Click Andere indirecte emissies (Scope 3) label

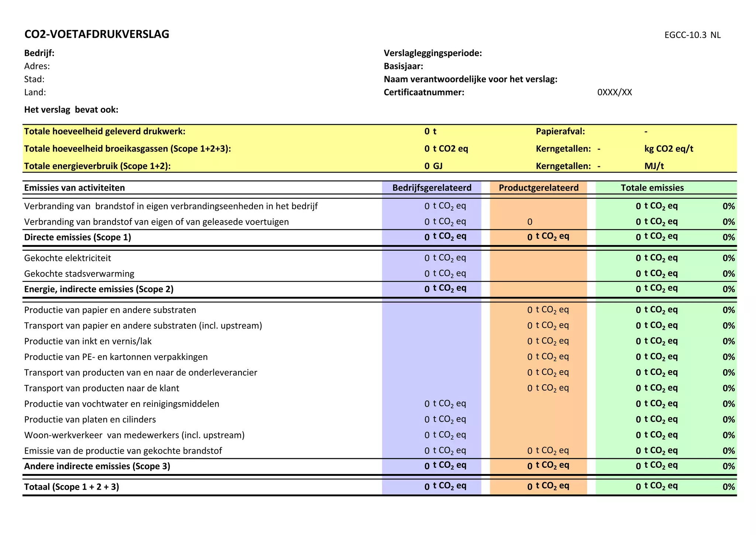[97, 466]
